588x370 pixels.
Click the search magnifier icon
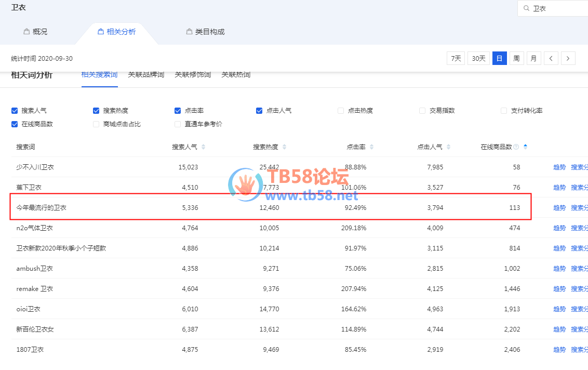pos(527,8)
